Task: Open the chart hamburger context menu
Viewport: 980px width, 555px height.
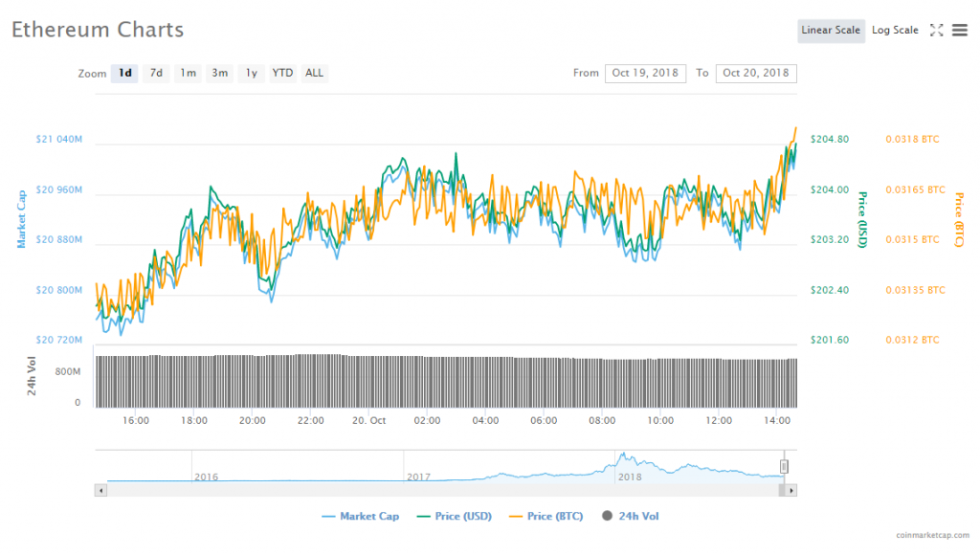Action: [x=960, y=31]
